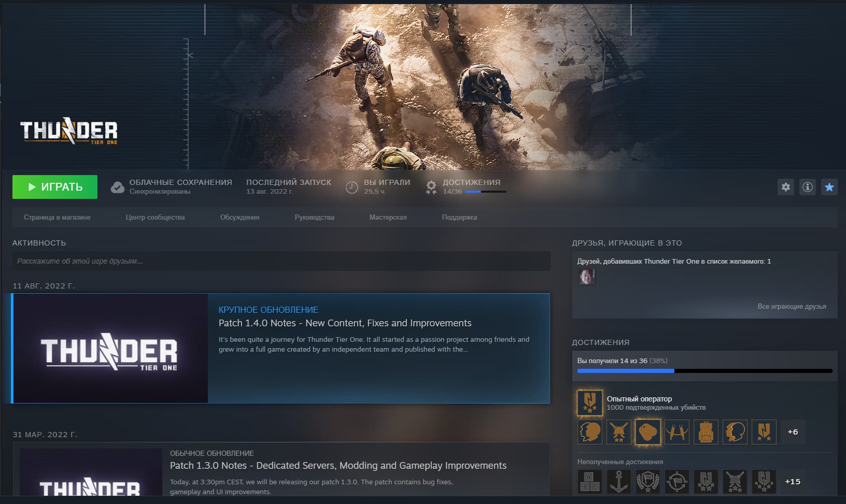Open the Поддержка tab
846x504 pixels.
[x=459, y=218]
